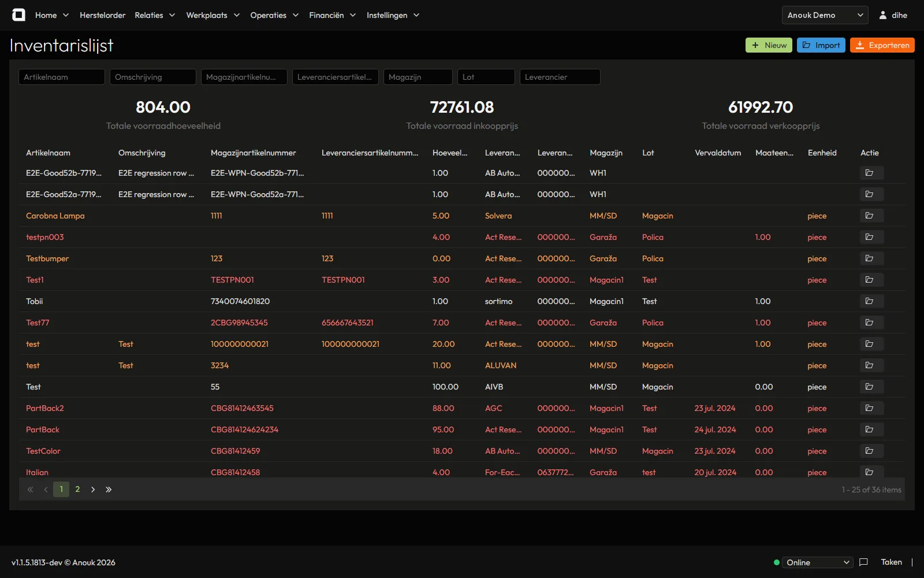Export the inventory with Exporteren
The image size is (924, 578).
(x=882, y=45)
